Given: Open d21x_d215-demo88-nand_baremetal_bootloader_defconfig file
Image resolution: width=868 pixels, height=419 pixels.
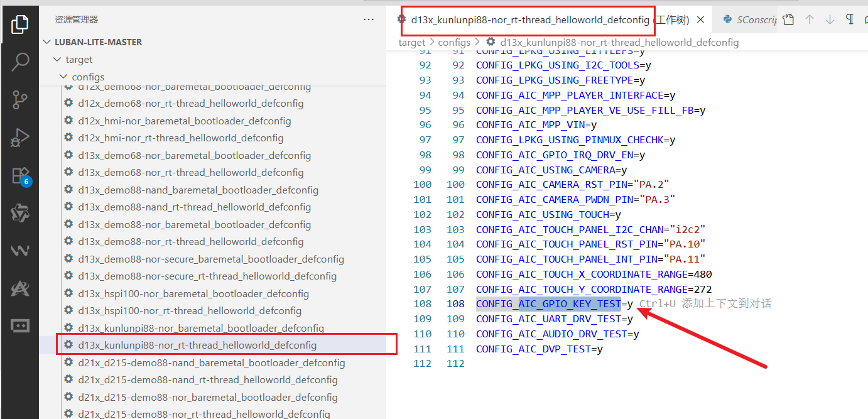Looking at the screenshot, I should 212,362.
